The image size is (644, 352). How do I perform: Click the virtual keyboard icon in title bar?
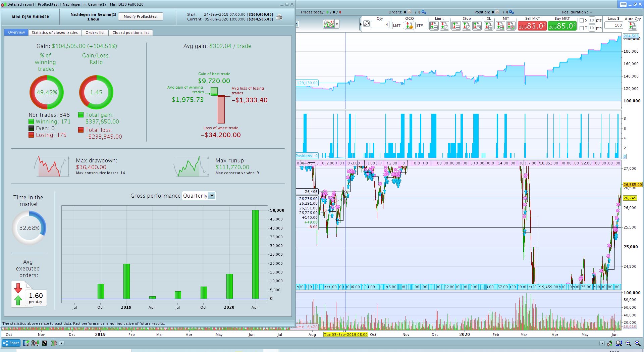623,4
